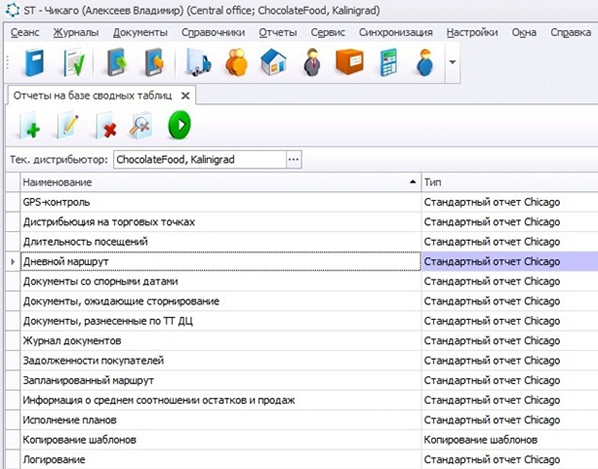
Task: Click the orange box package icon
Action: click(x=349, y=62)
